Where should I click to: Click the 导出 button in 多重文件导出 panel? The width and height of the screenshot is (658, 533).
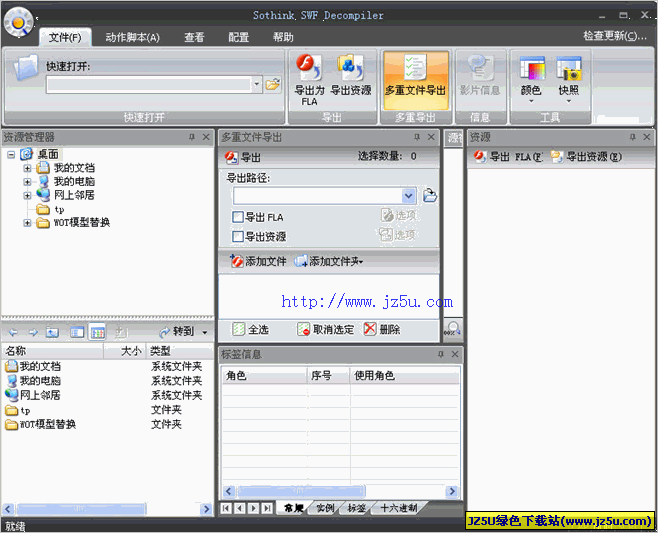click(x=243, y=157)
